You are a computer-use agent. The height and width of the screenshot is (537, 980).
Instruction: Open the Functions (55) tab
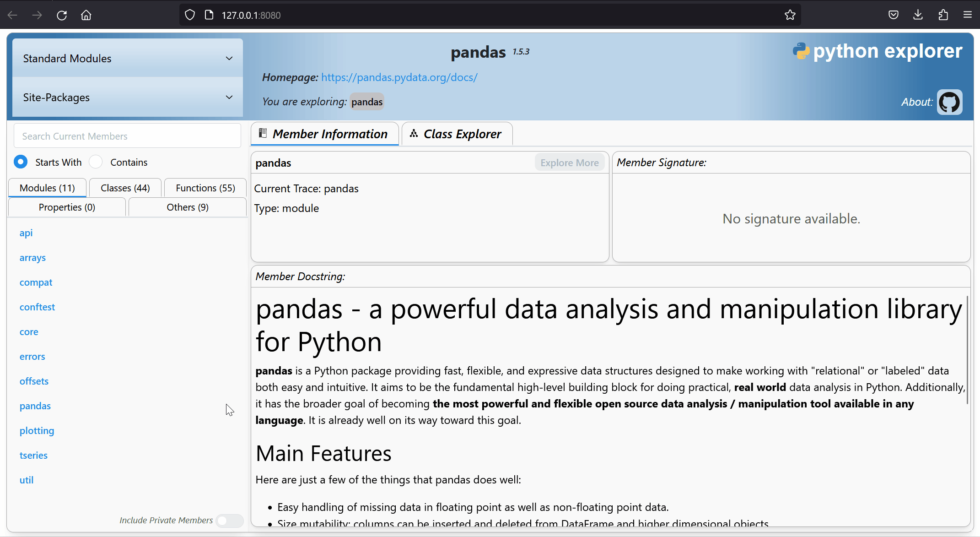(x=205, y=188)
